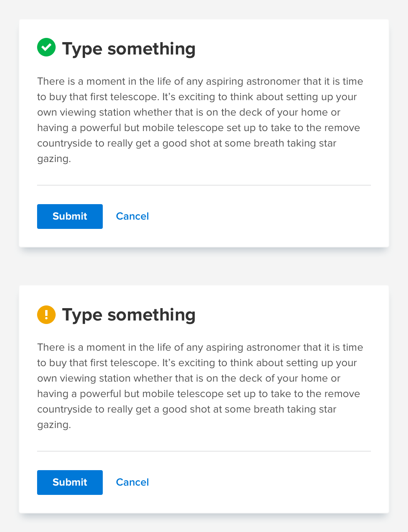Click empty space right of the top Cancel link
This screenshot has height=532, width=408.
point(263,217)
